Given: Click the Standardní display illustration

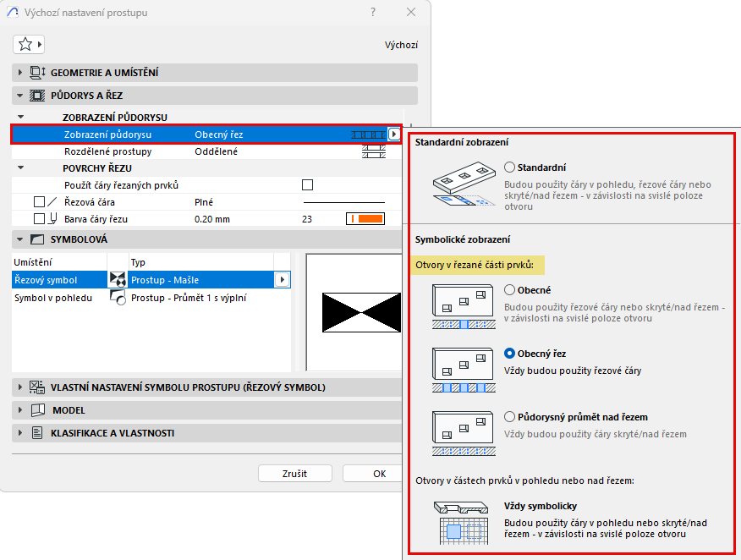Looking at the screenshot, I should [x=464, y=185].
